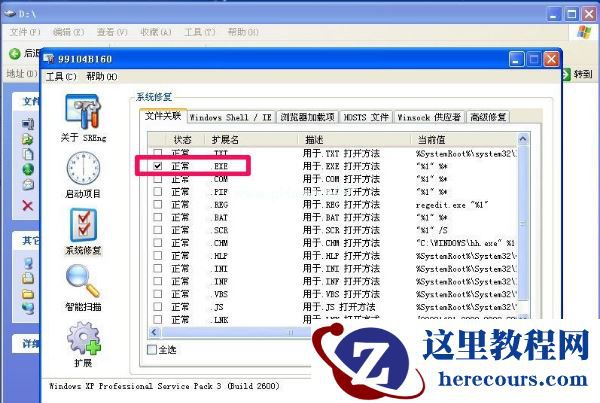Select the 用于.CHM 打开方法 description cell
The height and width of the screenshot is (403, 600).
pyautogui.click(x=341, y=243)
